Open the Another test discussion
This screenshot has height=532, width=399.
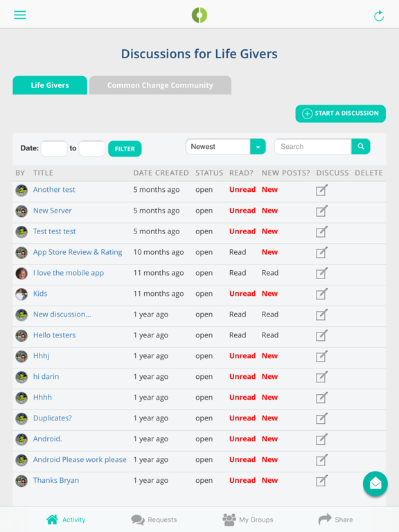click(x=54, y=190)
